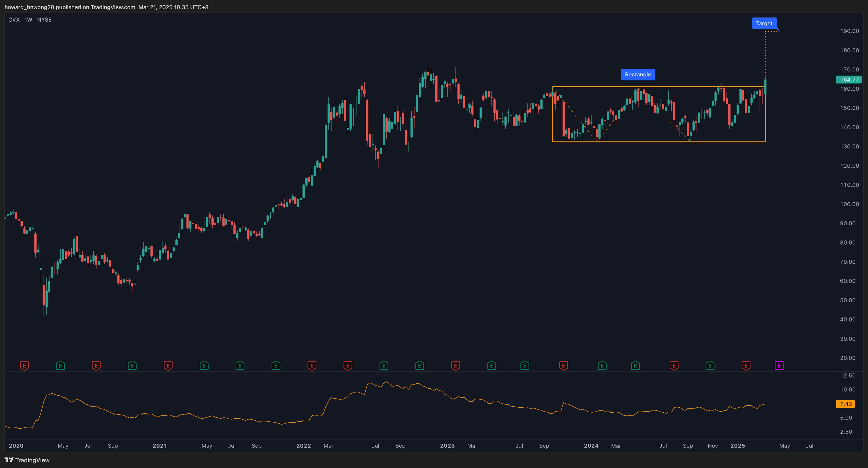Click the CVX 1W NYSE symbol title

pos(30,19)
